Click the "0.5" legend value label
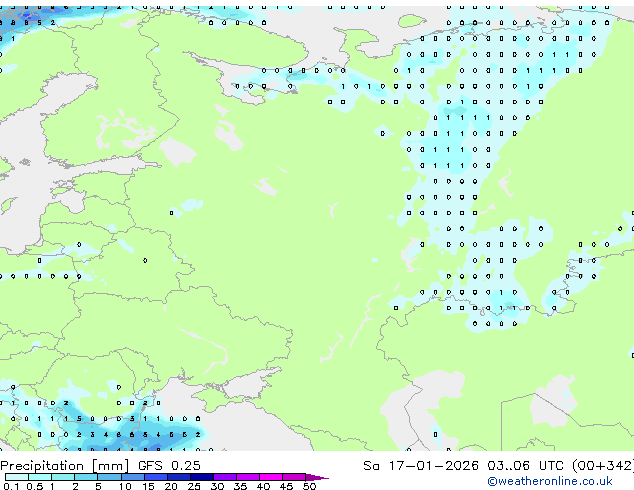Image resolution: width=634 pixels, height=490 pixels. click(35, 486)
